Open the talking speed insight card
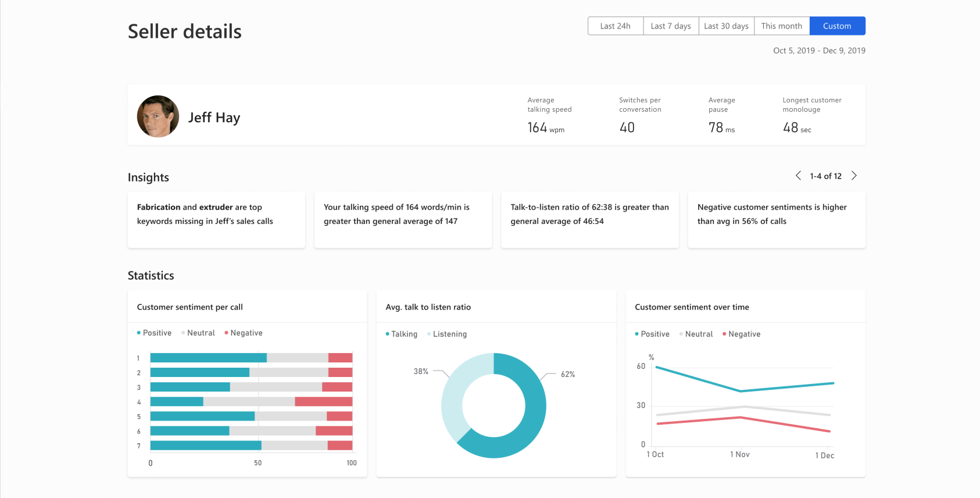The image size is (980, 498). 403,220
